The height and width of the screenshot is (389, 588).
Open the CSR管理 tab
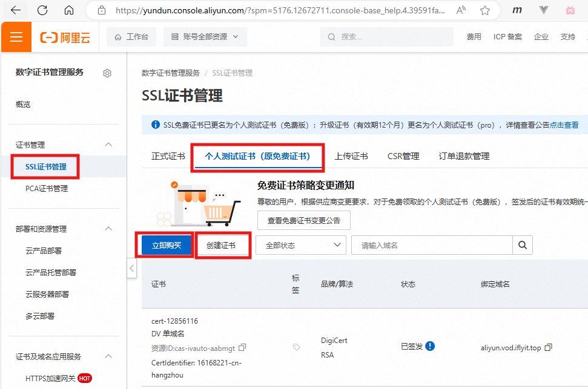pos(403,156)
